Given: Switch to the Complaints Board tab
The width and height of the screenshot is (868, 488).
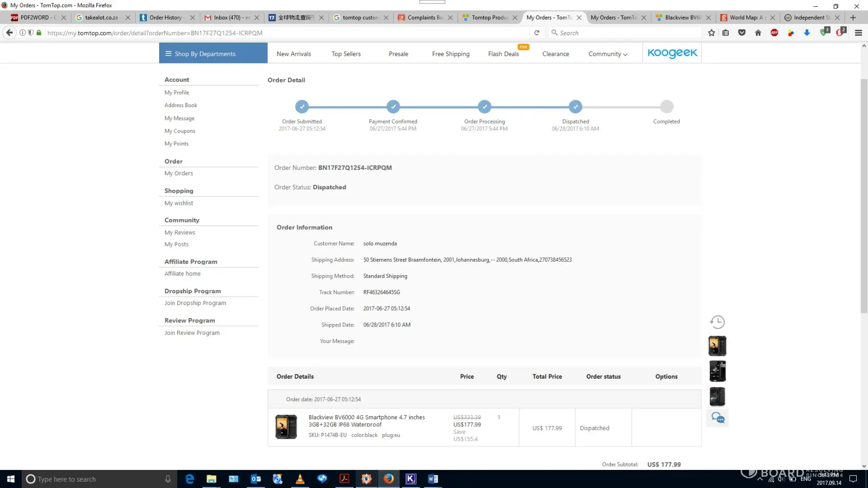Looking at the screenshot, I should pyautogui.click(x=424, y=18).
